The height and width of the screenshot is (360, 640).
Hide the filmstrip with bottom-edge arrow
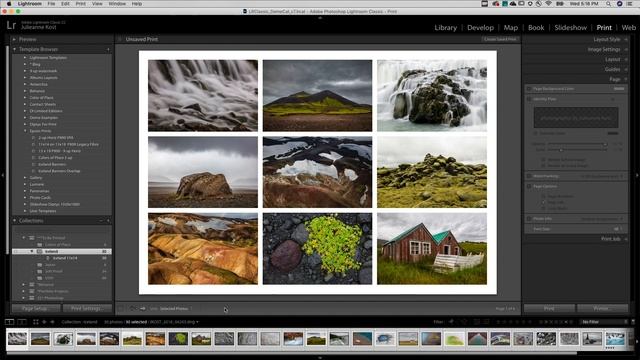click(320, 358)
